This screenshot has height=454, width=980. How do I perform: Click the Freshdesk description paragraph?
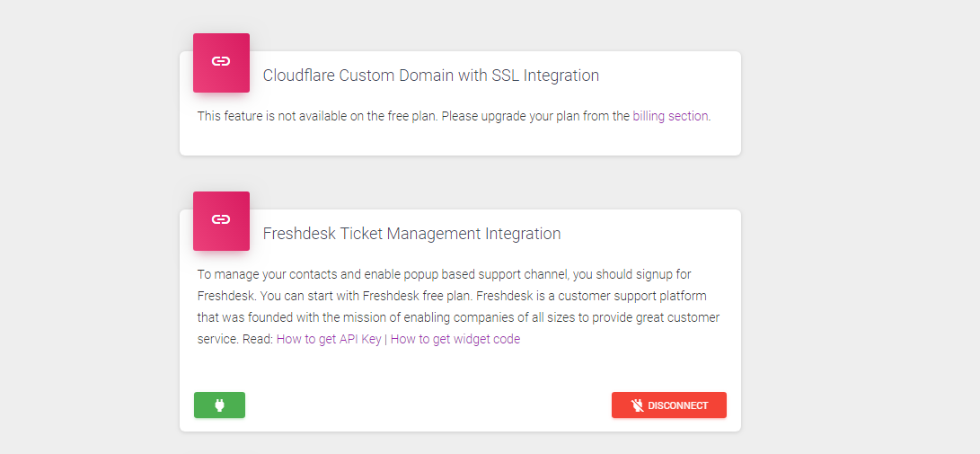[x=458, y=307]
